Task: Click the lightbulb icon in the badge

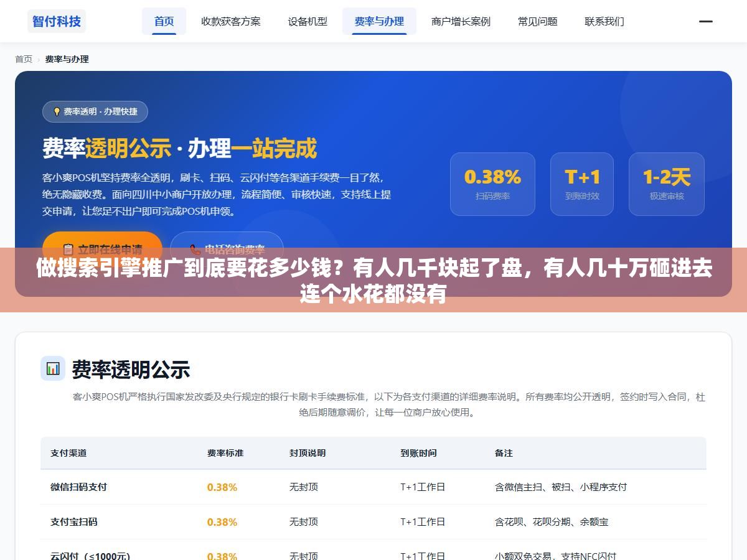Action: 57,111
